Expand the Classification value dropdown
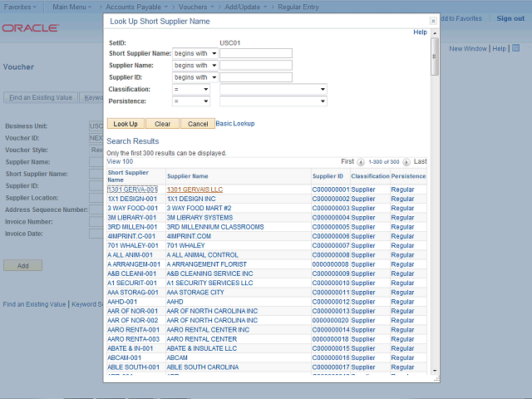This screenshot has width=532, height=399. 273,89
